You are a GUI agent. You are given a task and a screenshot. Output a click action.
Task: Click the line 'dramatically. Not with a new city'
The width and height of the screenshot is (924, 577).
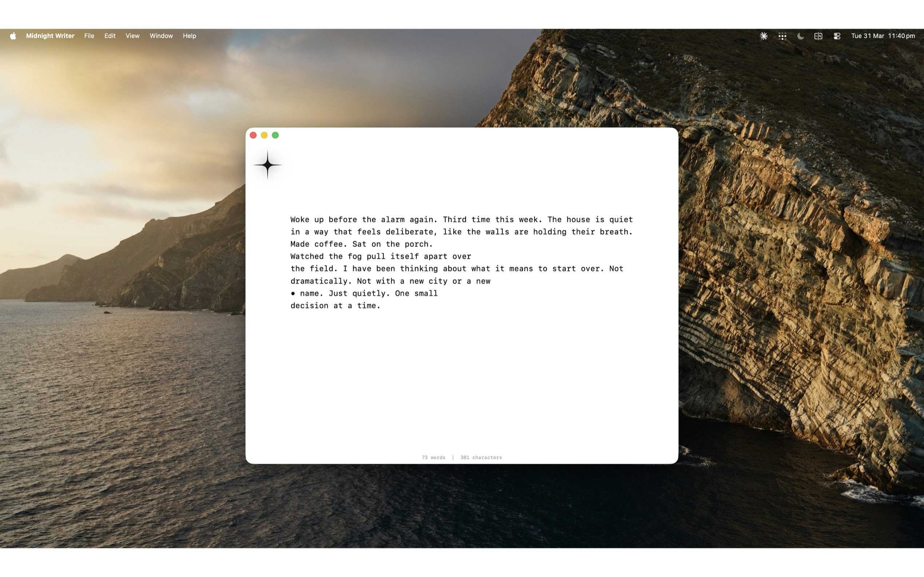pyautogui.click(x=390, y=281)
